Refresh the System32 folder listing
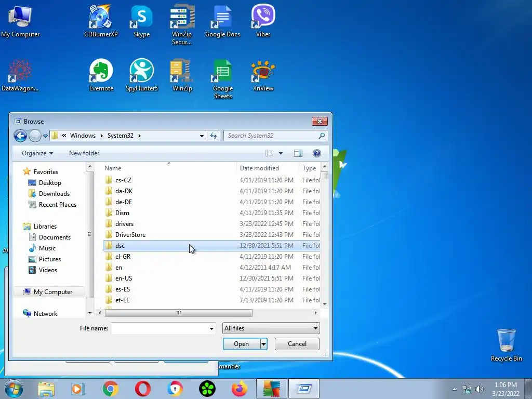Screen dimensions: 532x399 tap(214, 136)
